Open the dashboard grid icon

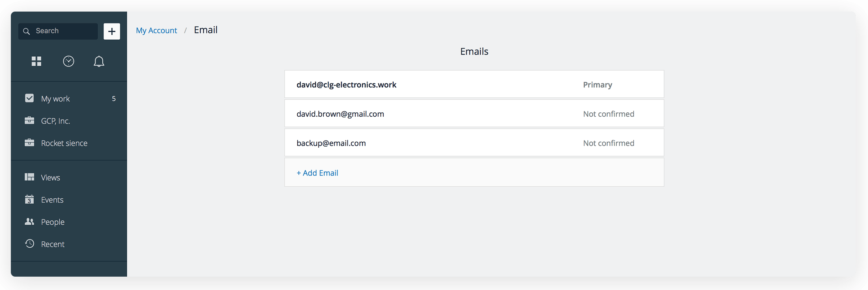tap(37, 61)
